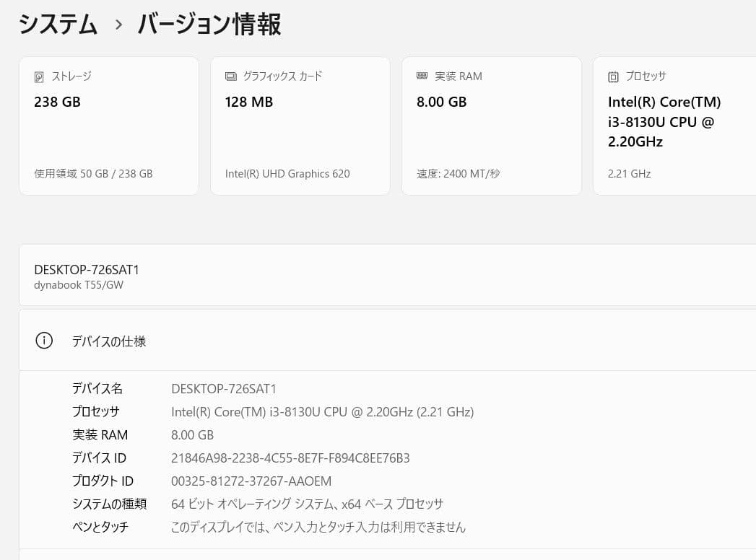This screenshot has width=756, height=560.
Task: Click the storage card icon
Action: point(39,76)
